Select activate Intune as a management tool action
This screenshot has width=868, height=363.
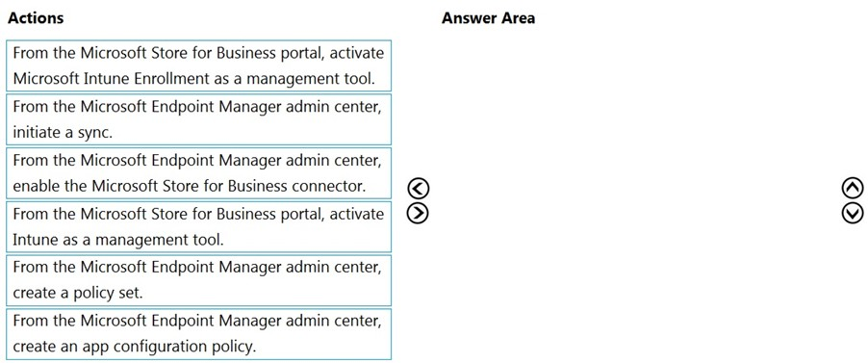pyautogui.click(x=199, y=226)
